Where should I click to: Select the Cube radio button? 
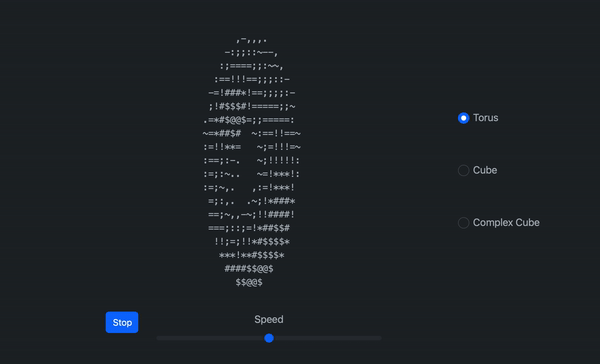tap(463, 170)
